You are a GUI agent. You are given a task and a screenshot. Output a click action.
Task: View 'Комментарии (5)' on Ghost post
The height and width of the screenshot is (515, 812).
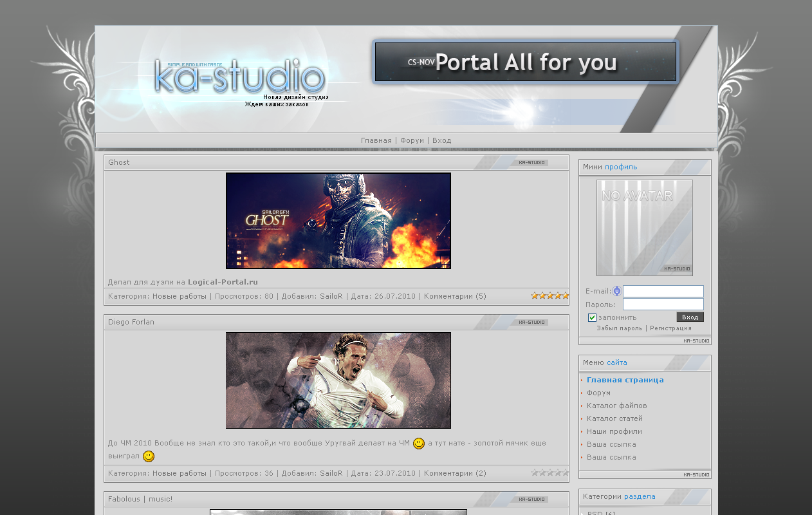[x=455, y=296]
